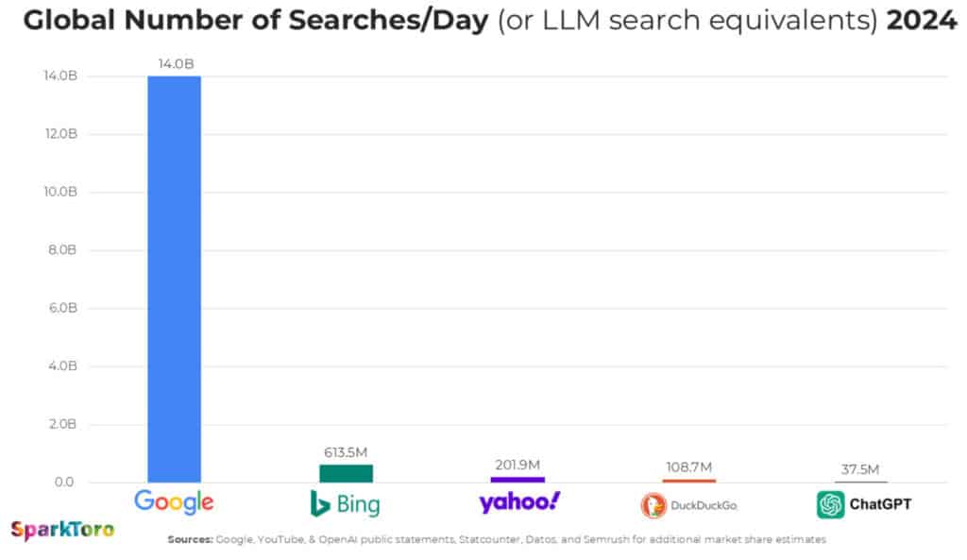Click the yahoo! logo

[x=518, y=501]
